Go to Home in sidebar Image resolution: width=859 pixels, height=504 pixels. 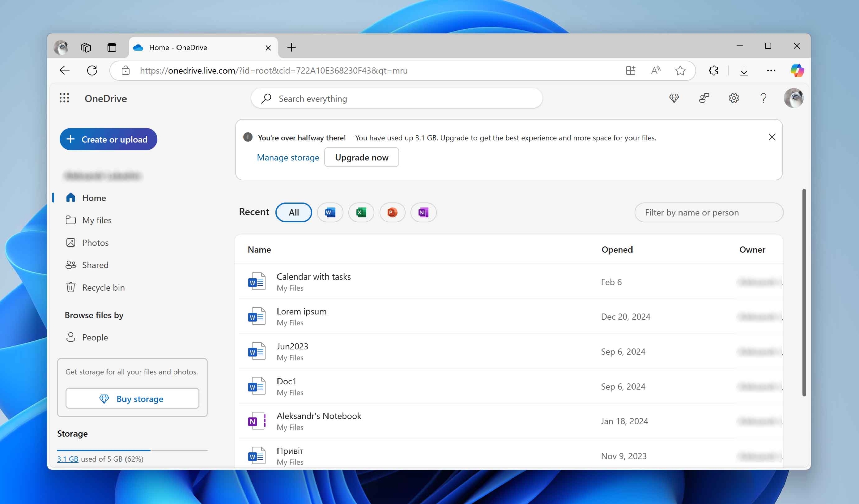point(94,198)
